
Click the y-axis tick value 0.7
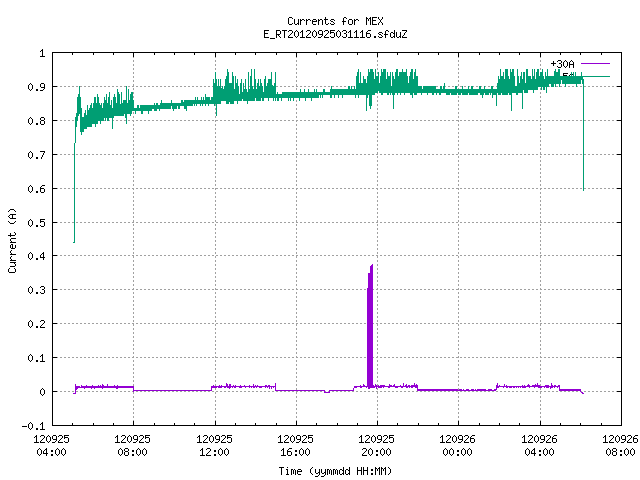click(x=36, y=155)
